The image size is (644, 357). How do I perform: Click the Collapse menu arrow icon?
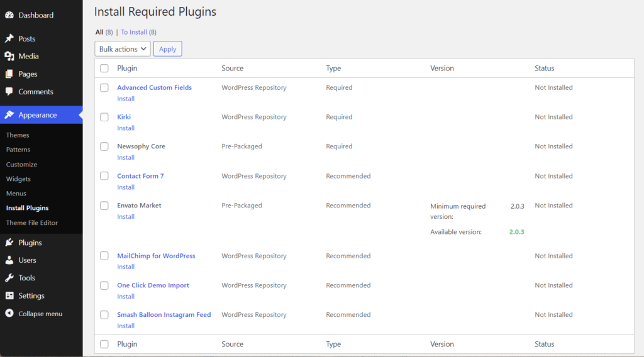click(9, 314)
